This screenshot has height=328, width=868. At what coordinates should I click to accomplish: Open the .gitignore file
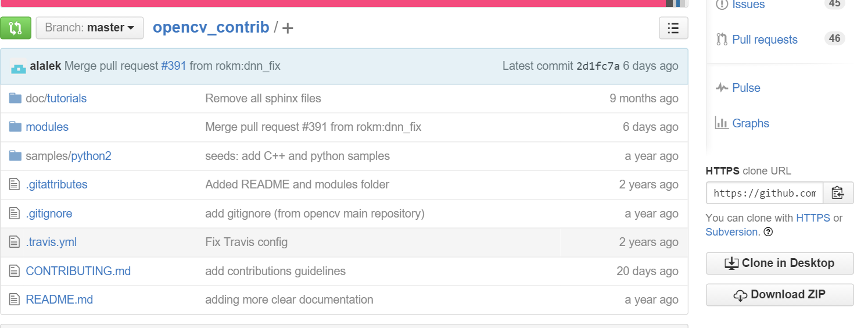(49, 213)
